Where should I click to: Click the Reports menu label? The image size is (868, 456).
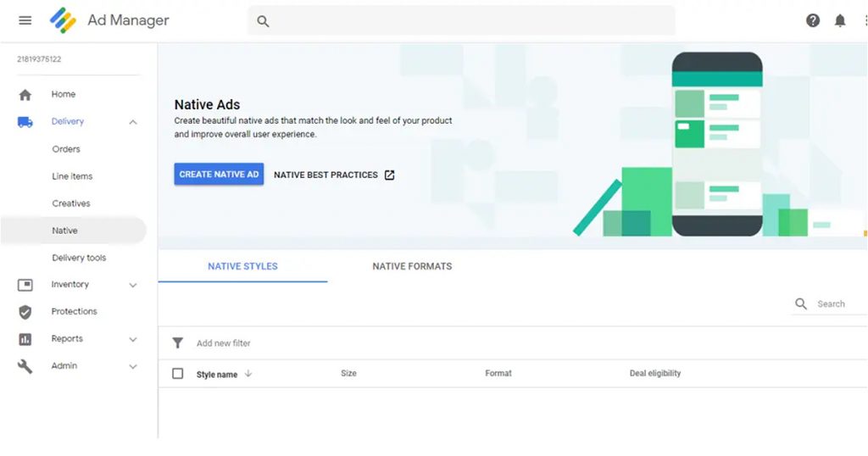(67, 338)
